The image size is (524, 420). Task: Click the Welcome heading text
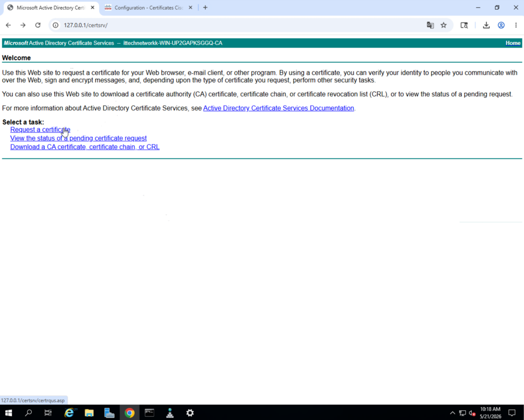[16, 58]
